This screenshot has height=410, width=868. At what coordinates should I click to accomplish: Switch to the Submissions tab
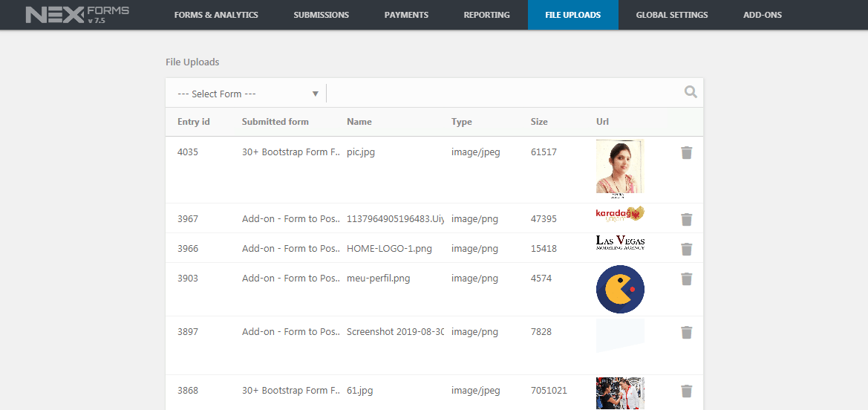click(321, 15)
